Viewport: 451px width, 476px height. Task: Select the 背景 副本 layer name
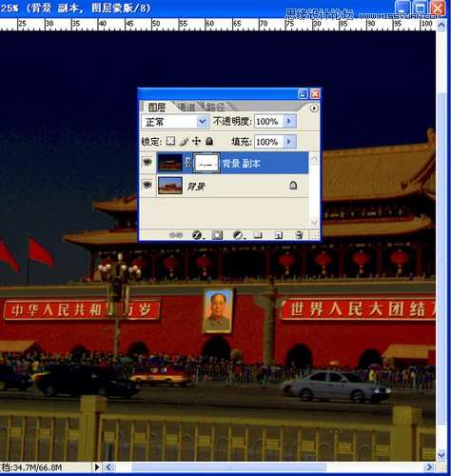(x=241, y=164)
